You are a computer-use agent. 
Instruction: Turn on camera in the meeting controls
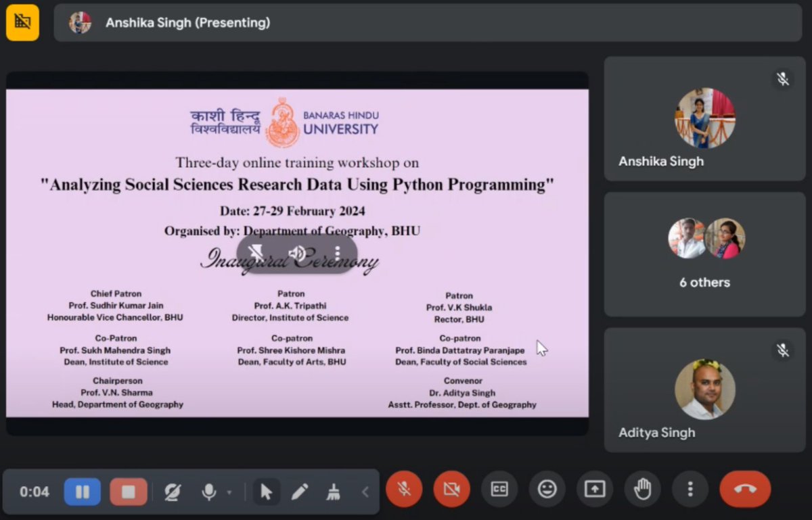[452, 489]
